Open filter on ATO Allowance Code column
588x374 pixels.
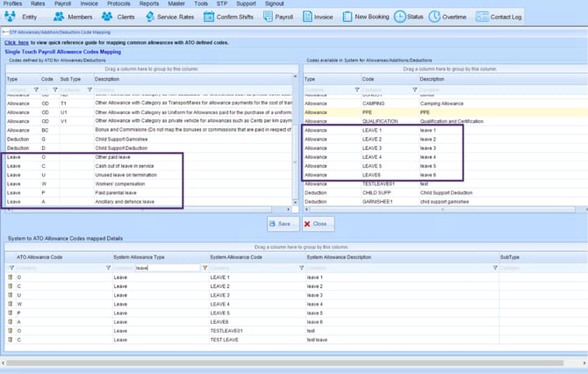click(x=107, y=268)
